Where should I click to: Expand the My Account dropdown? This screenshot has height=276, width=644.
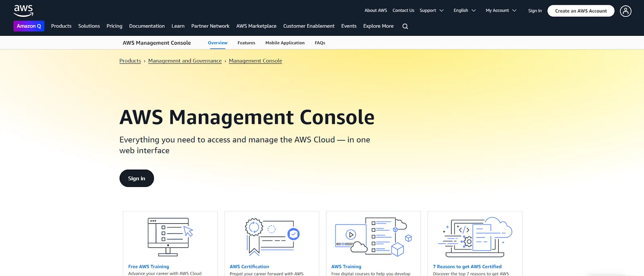click(x=501, y=10)
